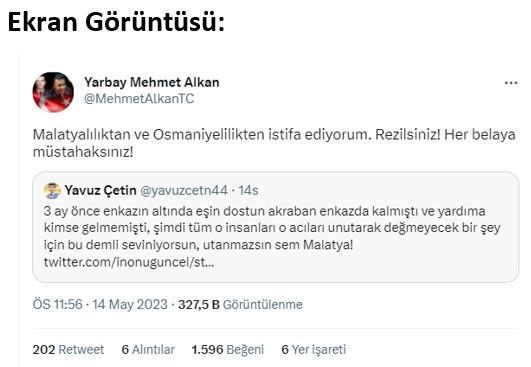View the 6 Yer işareti bookmarks count
Viewport: 531px width, 367px height.
pyautogui.click(x=314, y=349)
